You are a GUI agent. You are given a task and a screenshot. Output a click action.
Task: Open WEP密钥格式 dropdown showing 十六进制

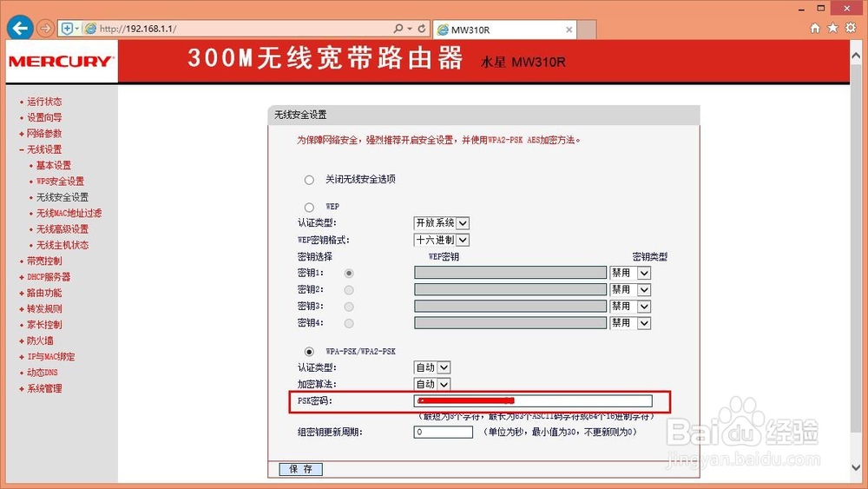point(441,240)
